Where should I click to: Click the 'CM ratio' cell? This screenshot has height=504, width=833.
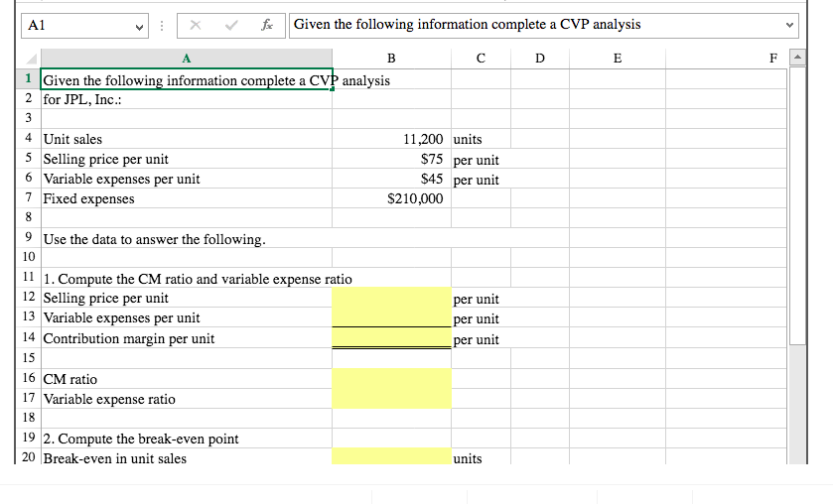(187, 379)
